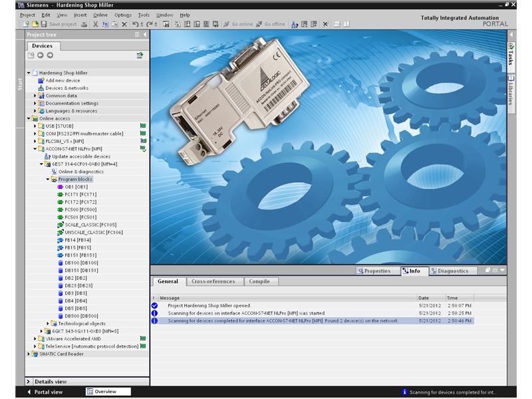Click the Save project button

tap(59, 24)
